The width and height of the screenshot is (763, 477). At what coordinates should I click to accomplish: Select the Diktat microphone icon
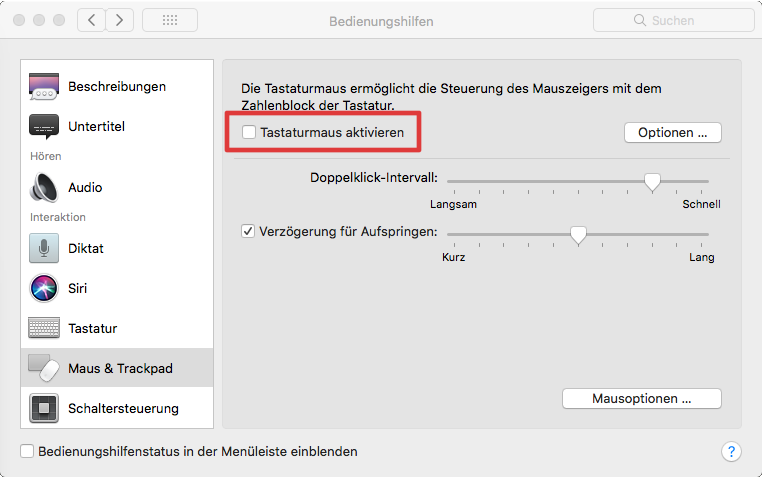click(x=44, y=248)
